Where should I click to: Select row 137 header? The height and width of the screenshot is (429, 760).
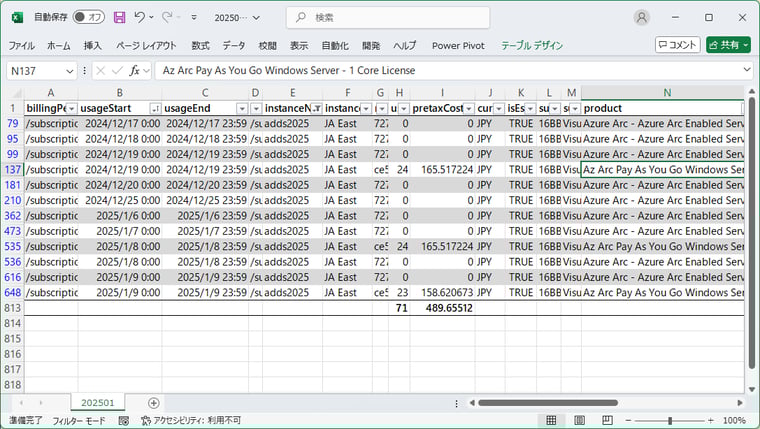(x=13, y=170)
